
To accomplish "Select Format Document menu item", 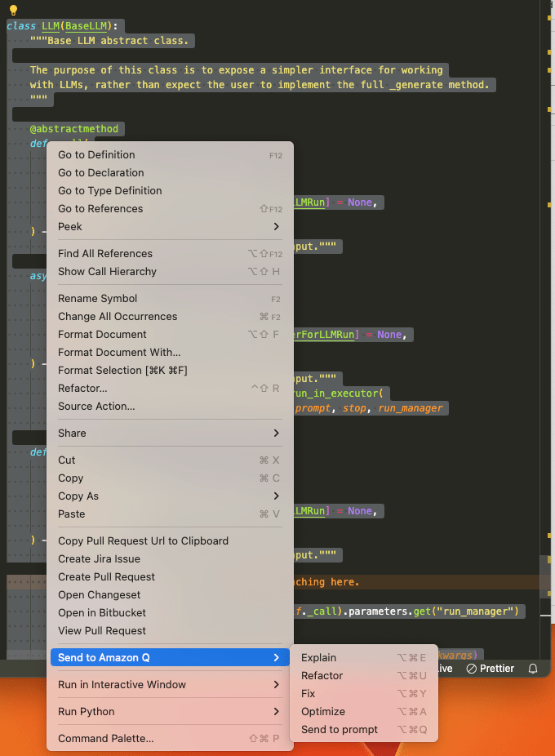I will tap(102, 334).
